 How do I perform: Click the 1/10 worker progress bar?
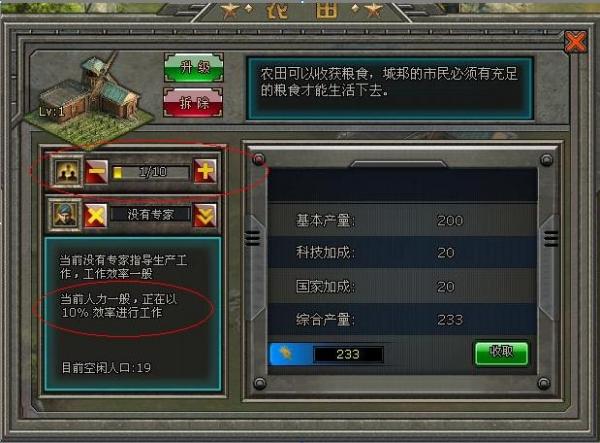(151, 172)
